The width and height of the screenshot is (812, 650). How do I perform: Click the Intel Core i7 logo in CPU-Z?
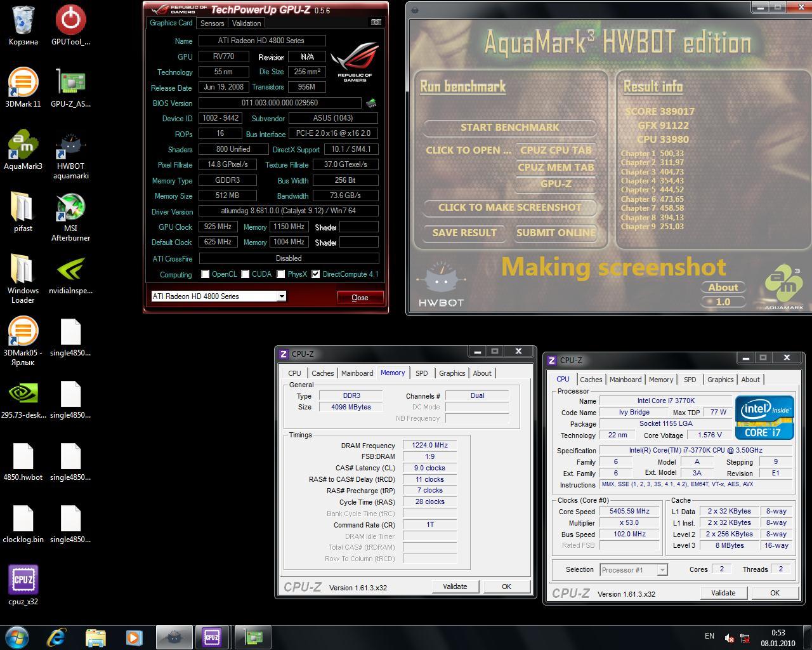point(765,418)
